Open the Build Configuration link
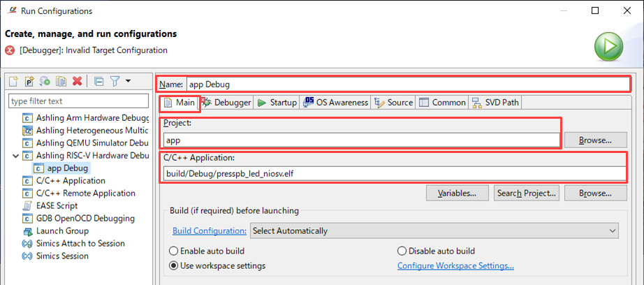The width and height of the screenshot is (644, 285). (x=210, y=231)
